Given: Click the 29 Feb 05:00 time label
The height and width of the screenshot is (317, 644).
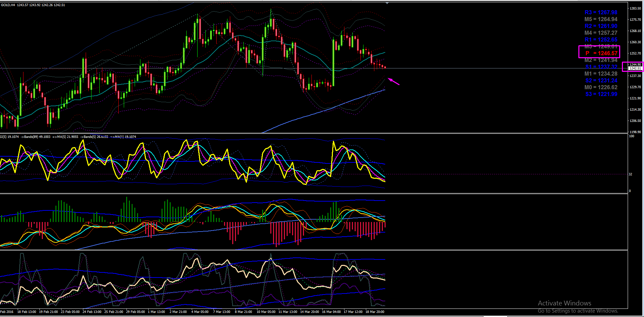Looking at the screenshot, I should click(x=135, y=312).
